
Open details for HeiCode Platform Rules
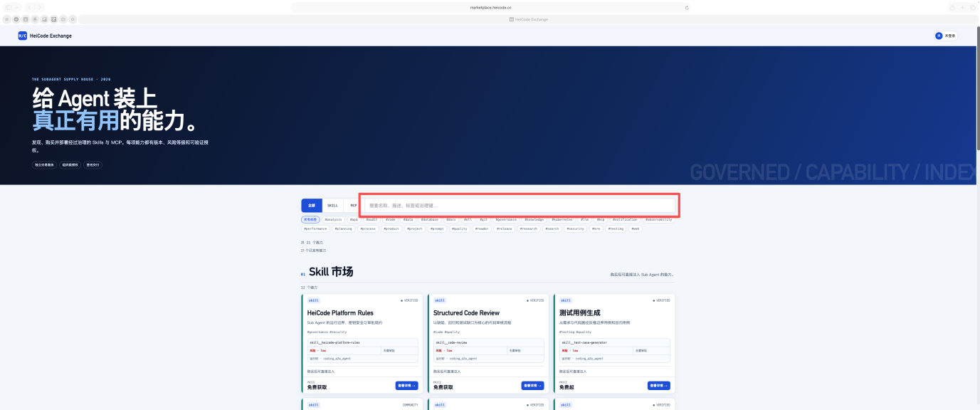[x=407, y=386]
